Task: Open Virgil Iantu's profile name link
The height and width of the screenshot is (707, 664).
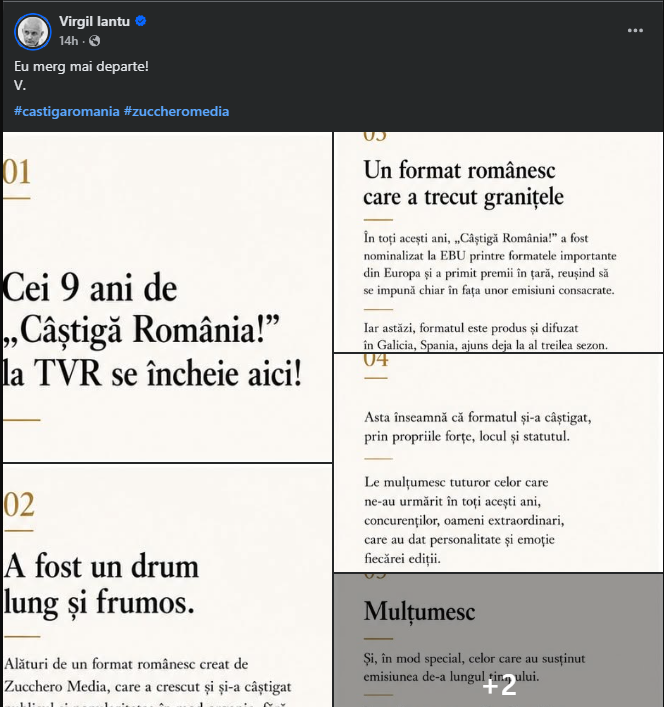Action: (94, 21)
